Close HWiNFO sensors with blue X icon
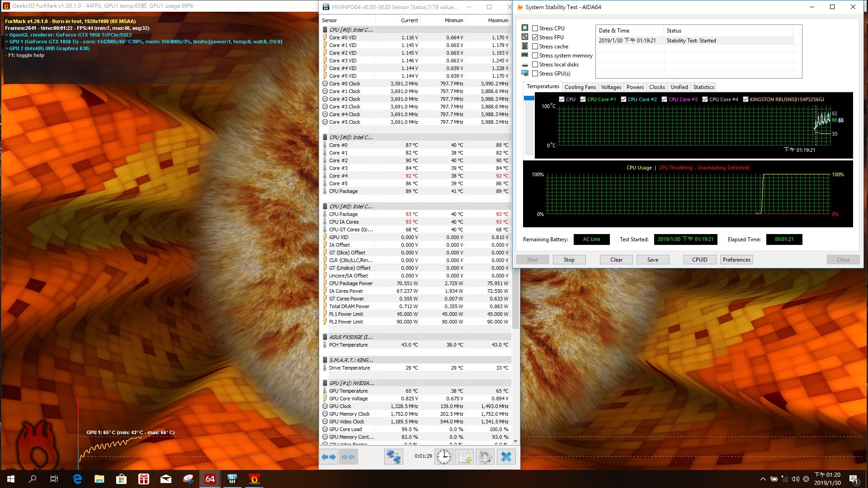 click(506, 457)
